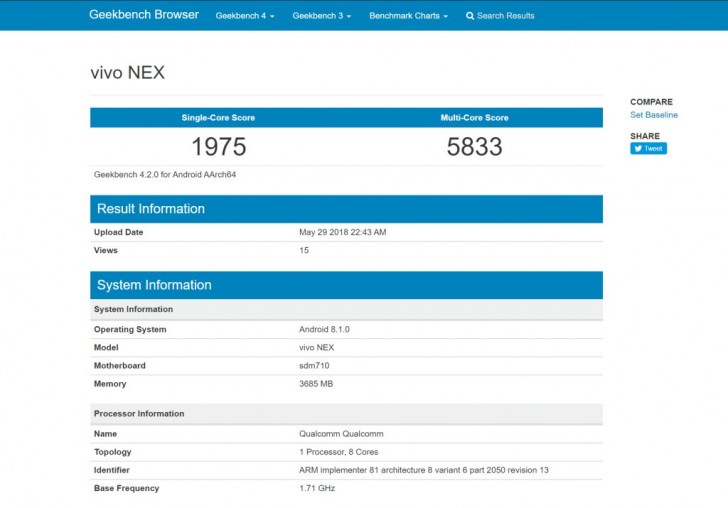Screen dimensions: 728x508
Task: Expand the Geekbench 3 dropdown
Action: [x=321, y=16]
